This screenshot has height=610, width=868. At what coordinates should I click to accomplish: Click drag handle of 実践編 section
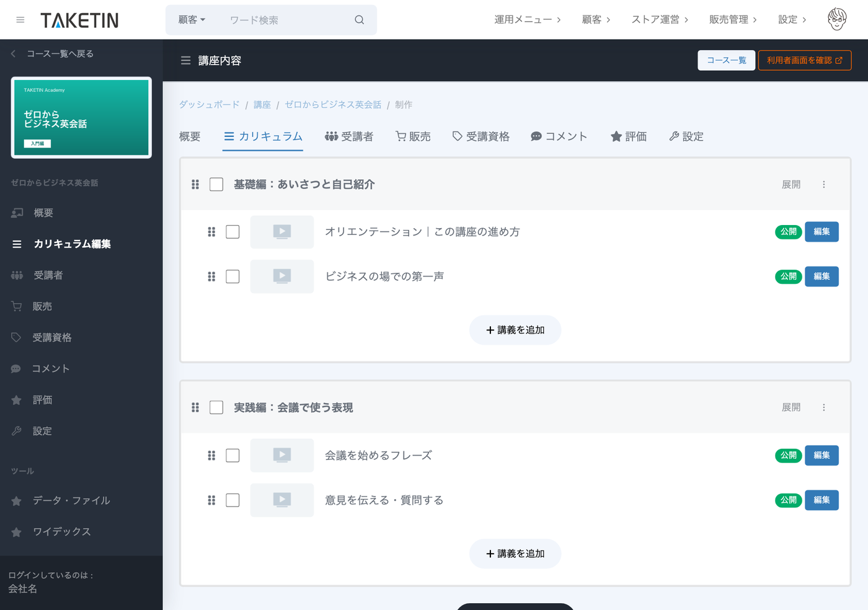click(x=195, y=407)
